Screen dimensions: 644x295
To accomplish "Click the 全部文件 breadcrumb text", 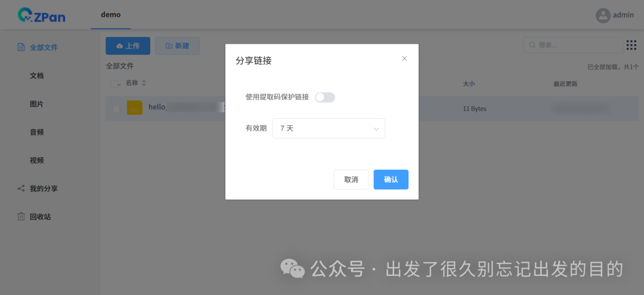I will pos(120,66).
